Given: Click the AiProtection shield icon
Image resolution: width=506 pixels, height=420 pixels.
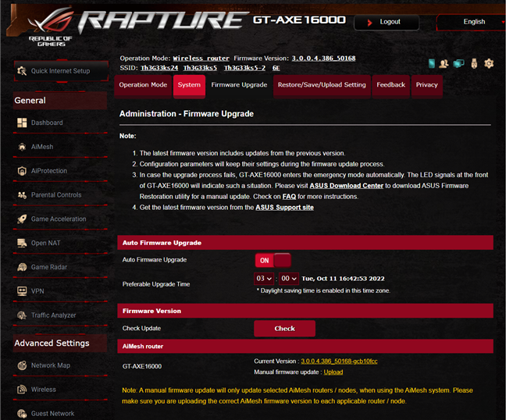Looking at the screenshot, I should pyautogui.click(x=22, y=171).
